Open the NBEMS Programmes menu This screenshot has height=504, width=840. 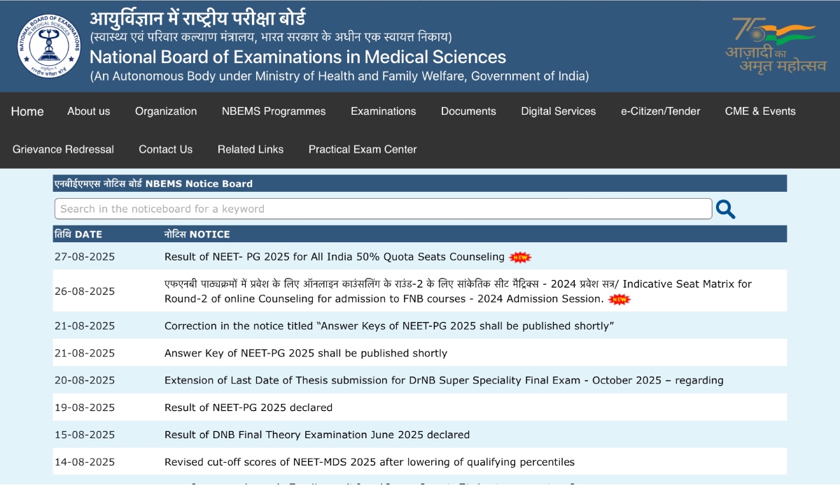coord(274,111)
